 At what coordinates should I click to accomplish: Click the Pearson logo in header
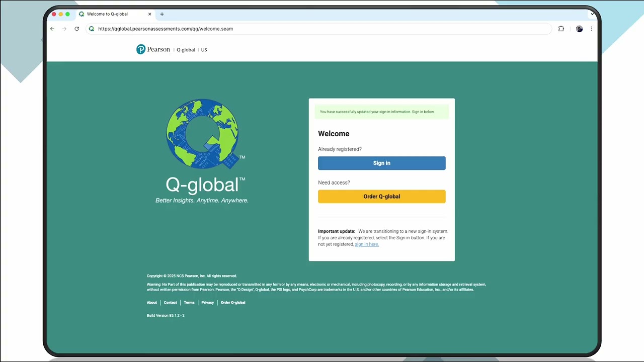point(153,49)
